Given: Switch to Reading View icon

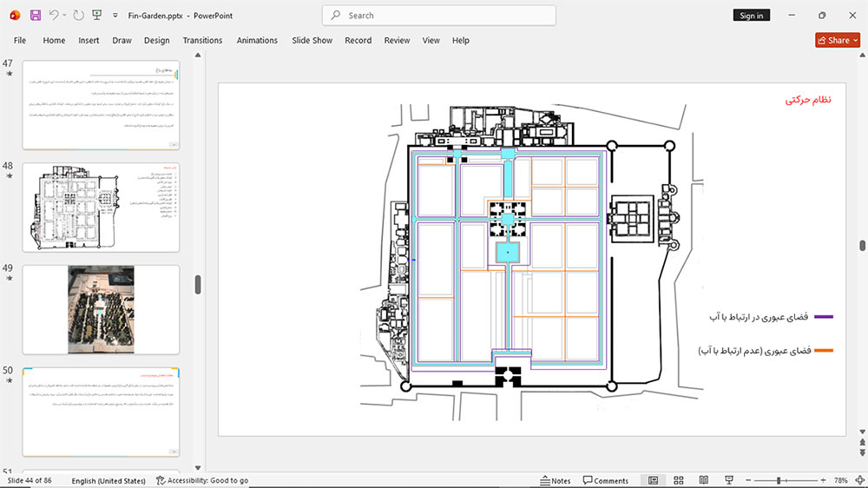Looking at the screenshot, I should click(704, 480).
